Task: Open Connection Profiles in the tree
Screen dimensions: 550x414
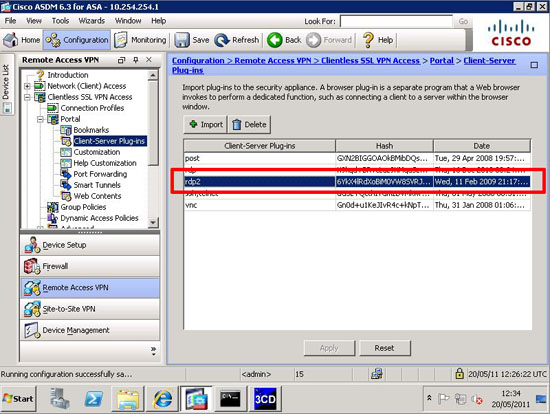Action: tap(92, 108)
